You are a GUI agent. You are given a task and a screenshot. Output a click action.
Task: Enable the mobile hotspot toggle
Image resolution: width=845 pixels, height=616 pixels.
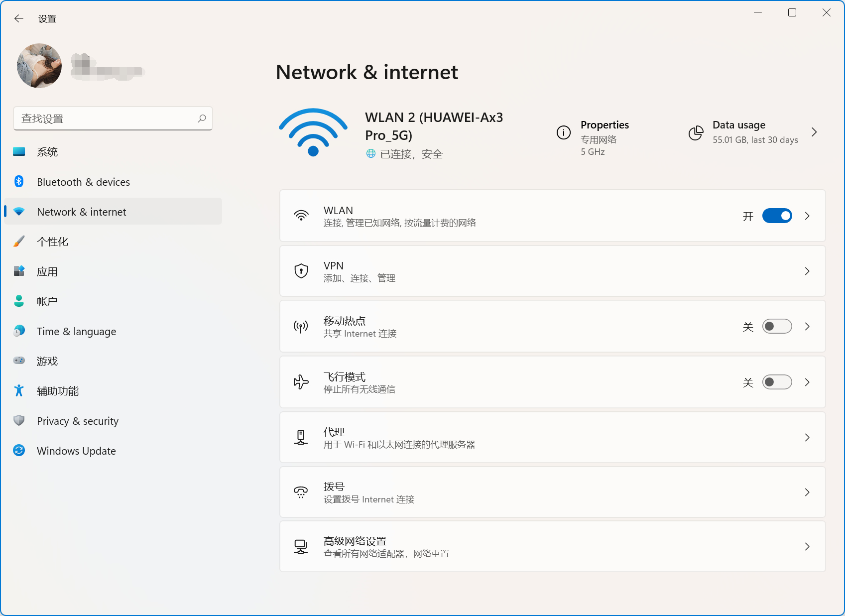click(777, 326)
